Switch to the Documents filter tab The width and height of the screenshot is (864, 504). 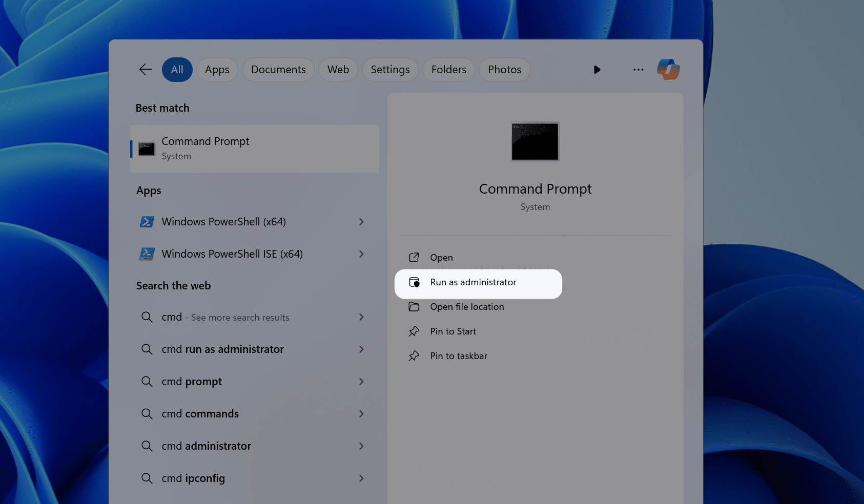click(278, 70)
